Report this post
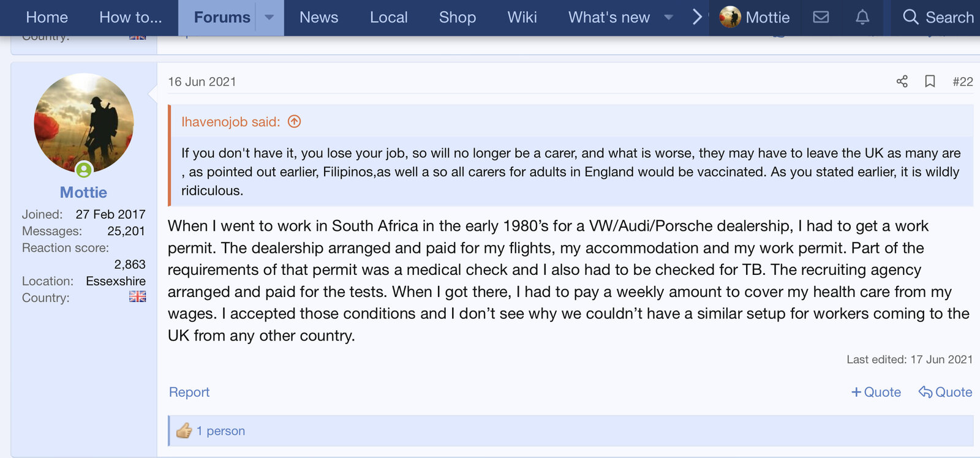The image size is (980, 458). click(189, 392)
